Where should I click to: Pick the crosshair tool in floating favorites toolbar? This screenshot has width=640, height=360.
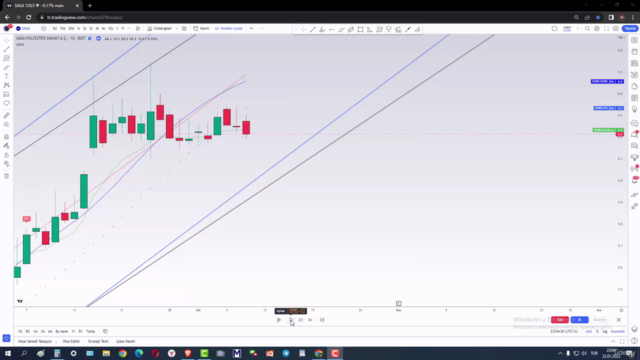(x=304, y=29)
